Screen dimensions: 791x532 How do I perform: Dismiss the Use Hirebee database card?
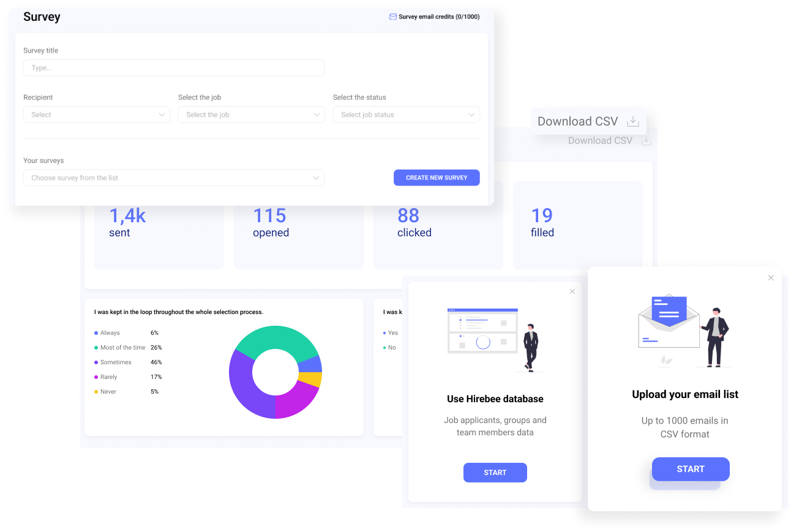tap(572, 291)
